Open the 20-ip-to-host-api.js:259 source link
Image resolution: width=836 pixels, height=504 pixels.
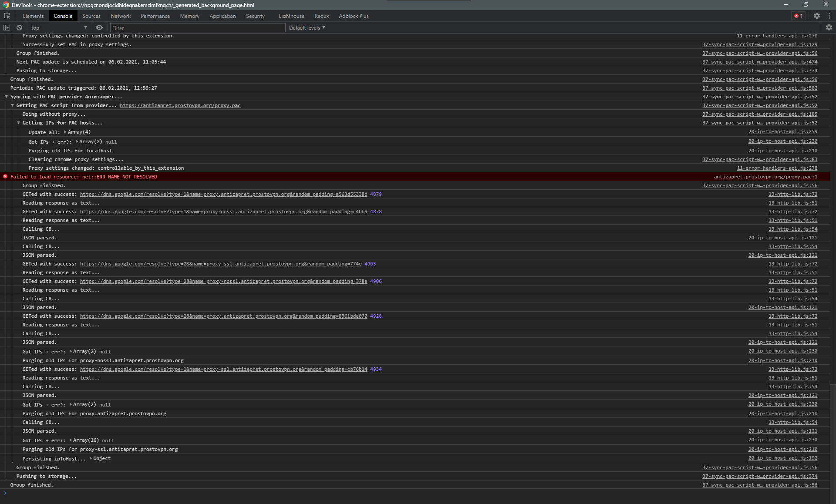pyautogui.click(x=782, y=131)
